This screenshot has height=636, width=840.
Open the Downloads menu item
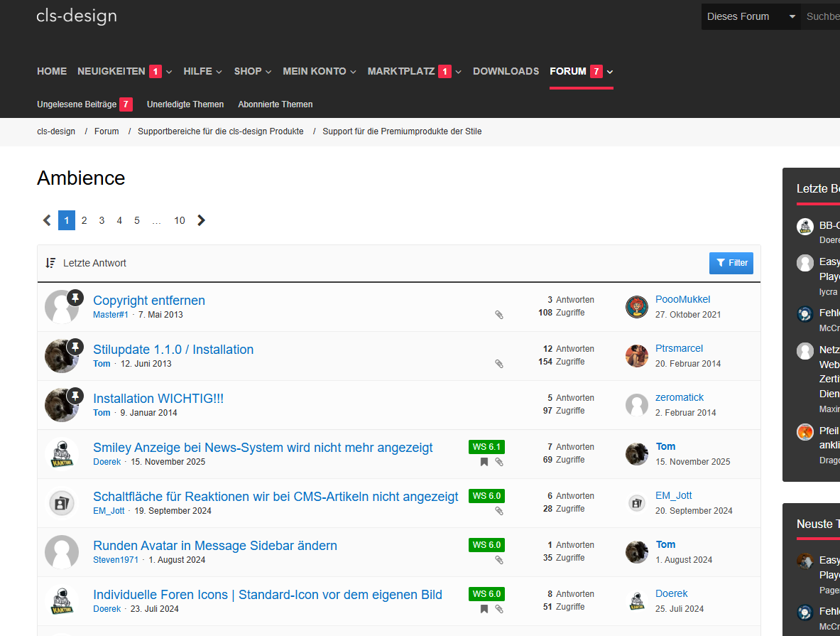[x=506, y=71]
